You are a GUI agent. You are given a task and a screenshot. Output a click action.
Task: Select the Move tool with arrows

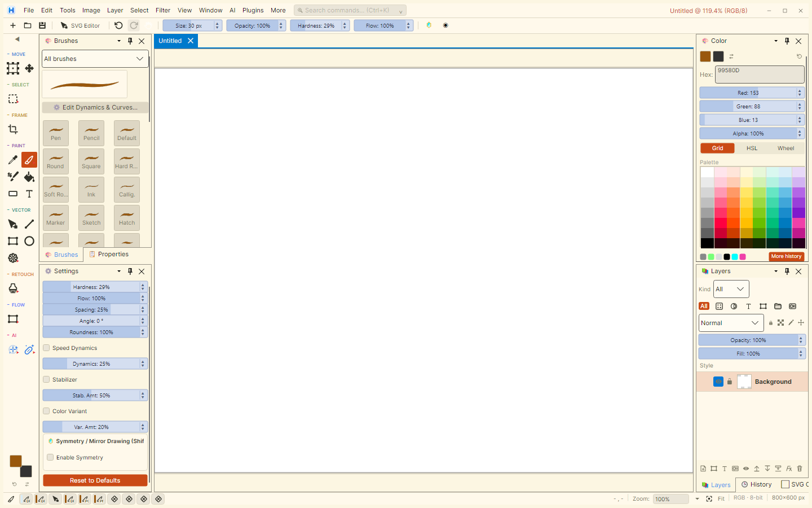point(29,68)
